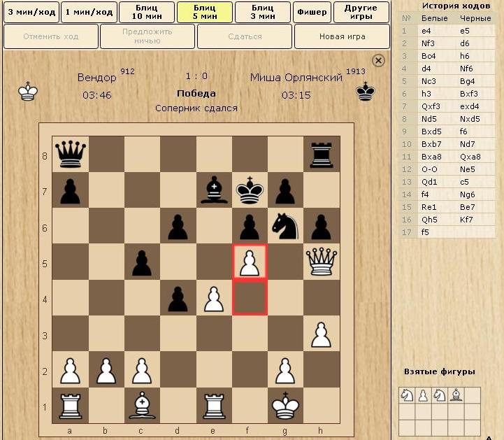Viewport: 504px width, 440px height.
Task: Click the black rook on h8
Action: [x=321, y=153]
